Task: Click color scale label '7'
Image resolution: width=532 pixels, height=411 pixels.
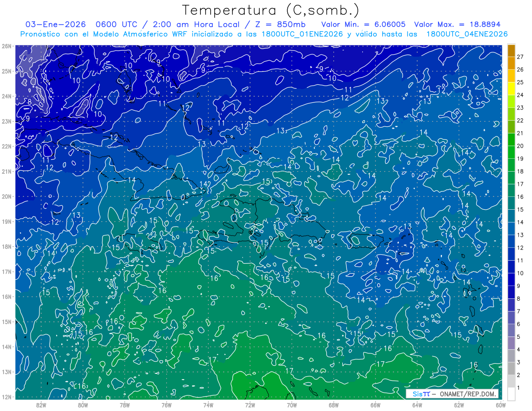Action: click(518, 311)
